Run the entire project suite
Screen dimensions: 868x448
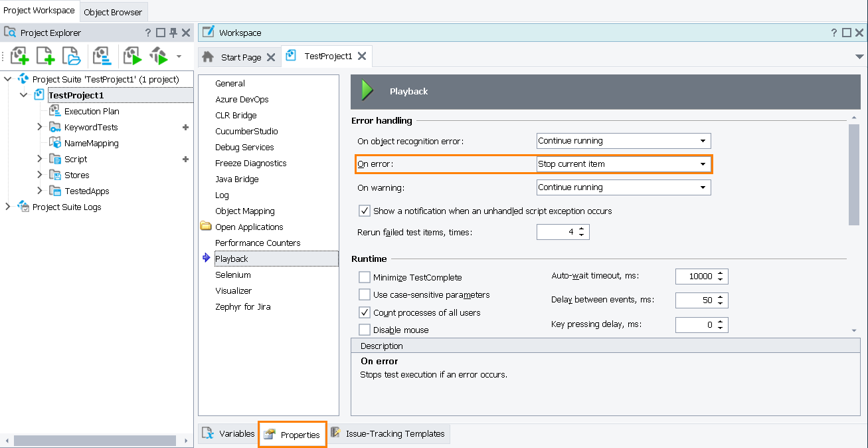pyautogui.click(x=158, y=56)
